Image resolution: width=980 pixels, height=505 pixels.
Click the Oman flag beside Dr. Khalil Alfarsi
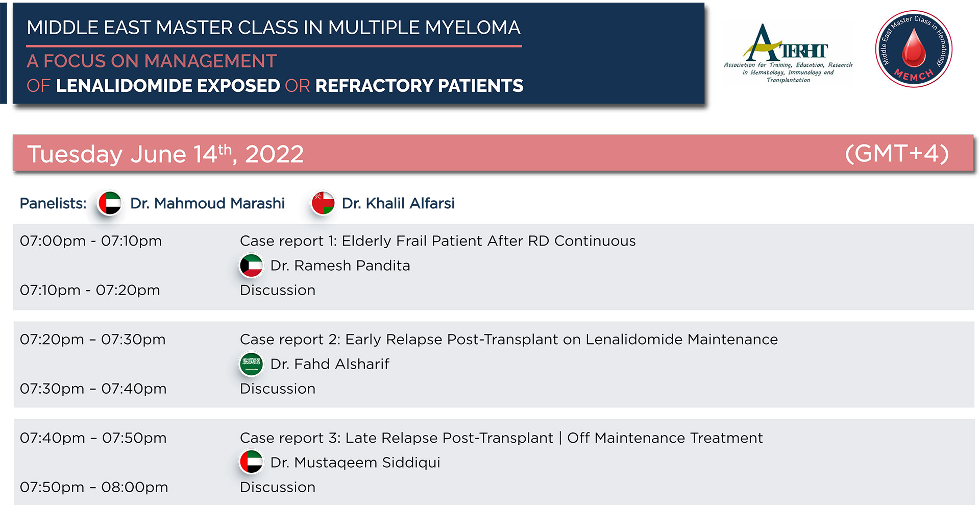pyautogui.click(x=323, y=203)
